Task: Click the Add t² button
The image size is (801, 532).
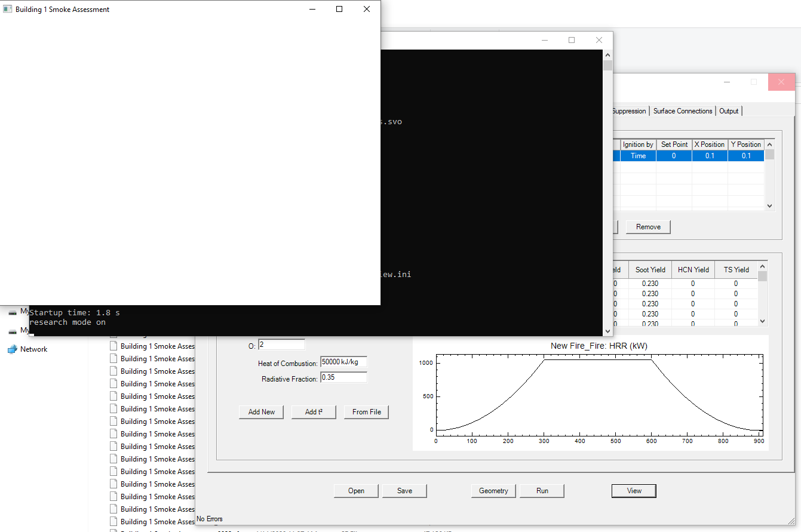Action: click(313, 411)
